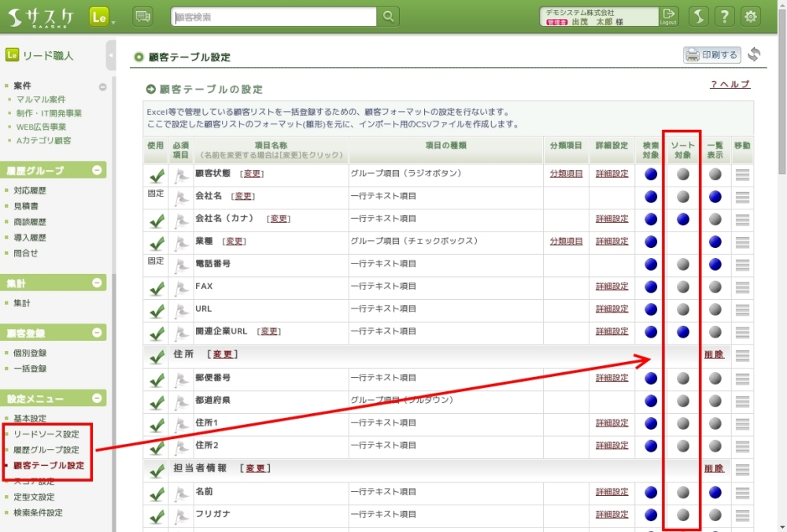Click the page vertical scrollbar
The height and width of the screenshot is (532, 787).
coord(781,94)
